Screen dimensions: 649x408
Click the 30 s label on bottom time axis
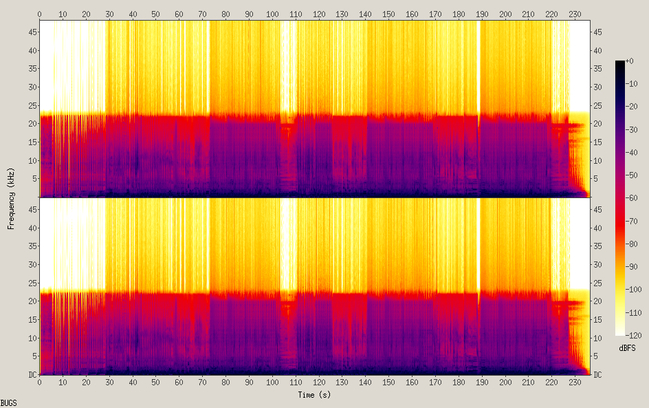(109, 382)
